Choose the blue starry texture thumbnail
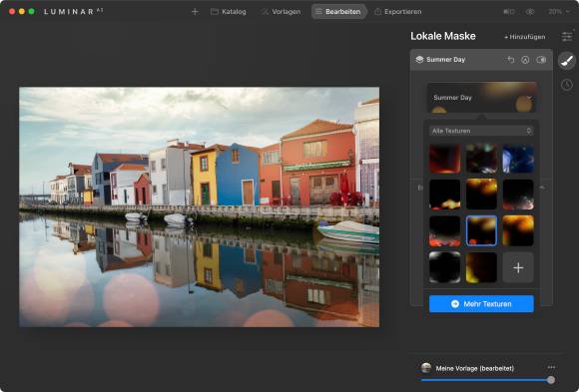The height and width of the screenshot is (392, 579). tap(518, 159)
